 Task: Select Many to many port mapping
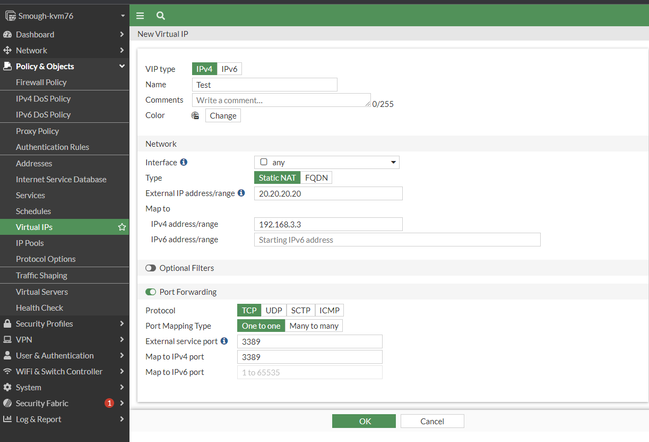(x=314, y=326)
